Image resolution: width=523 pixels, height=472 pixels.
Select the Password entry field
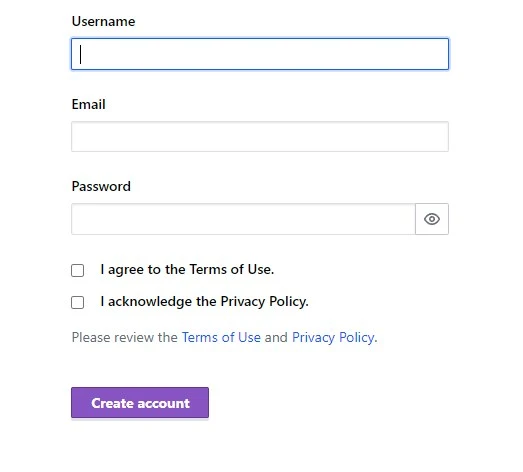tap(243, 219)
